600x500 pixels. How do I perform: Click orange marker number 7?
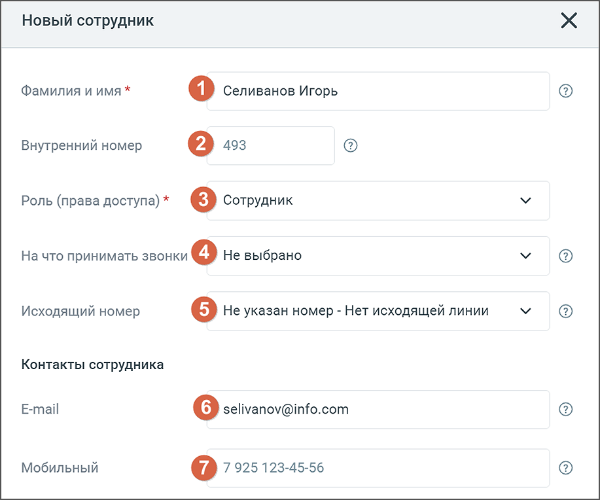tap(204, 467)
